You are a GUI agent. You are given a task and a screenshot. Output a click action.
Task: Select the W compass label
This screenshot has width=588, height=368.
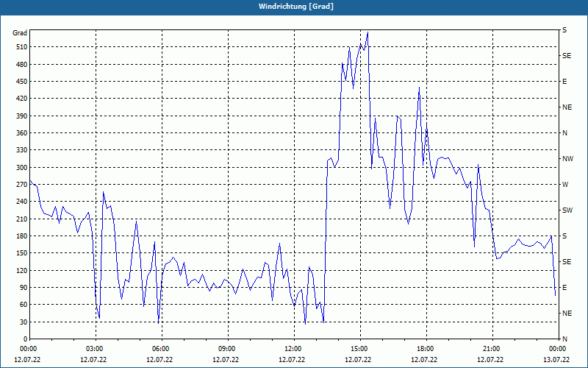[x=565, y=185]
